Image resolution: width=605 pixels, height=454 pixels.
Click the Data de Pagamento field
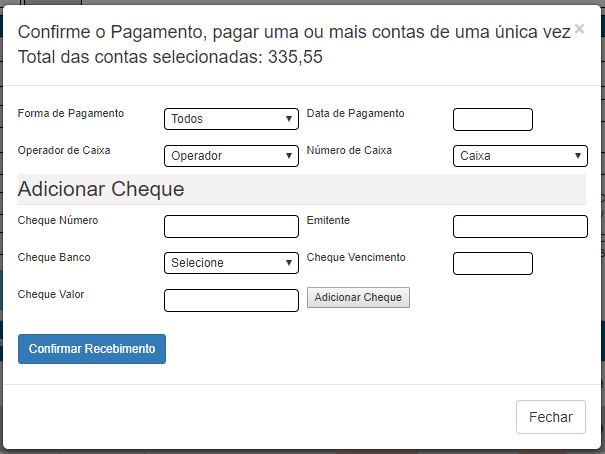click(492, 119)
